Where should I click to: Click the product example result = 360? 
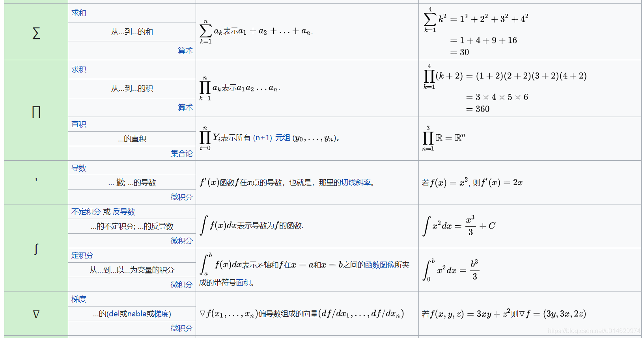[478, 109]
